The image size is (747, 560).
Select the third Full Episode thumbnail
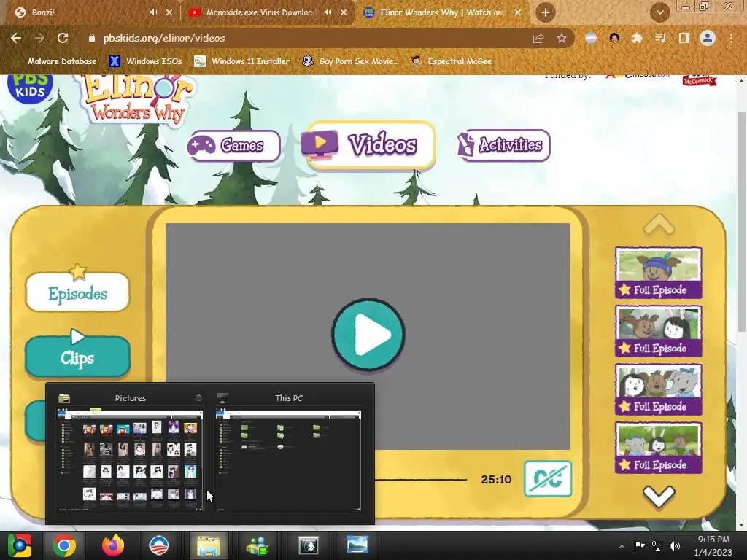659,389
